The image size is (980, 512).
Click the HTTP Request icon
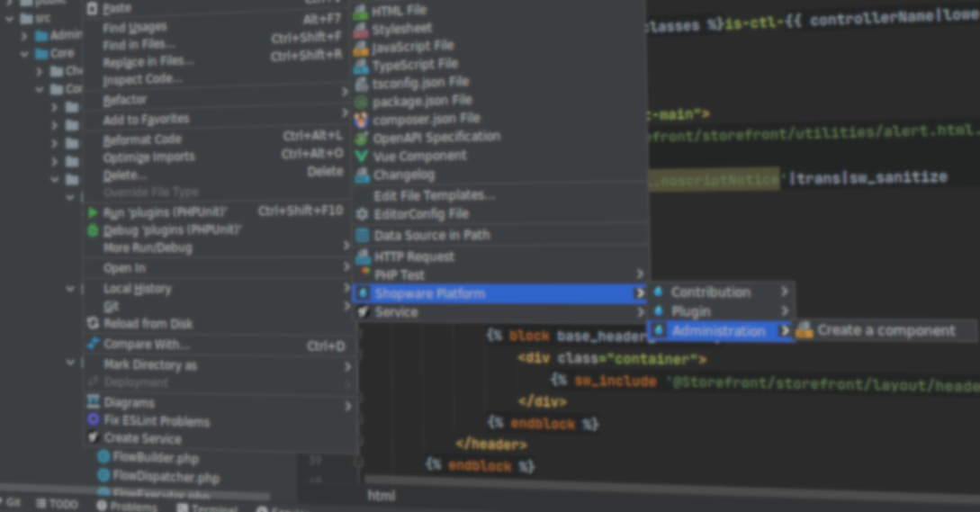point(362,256)
